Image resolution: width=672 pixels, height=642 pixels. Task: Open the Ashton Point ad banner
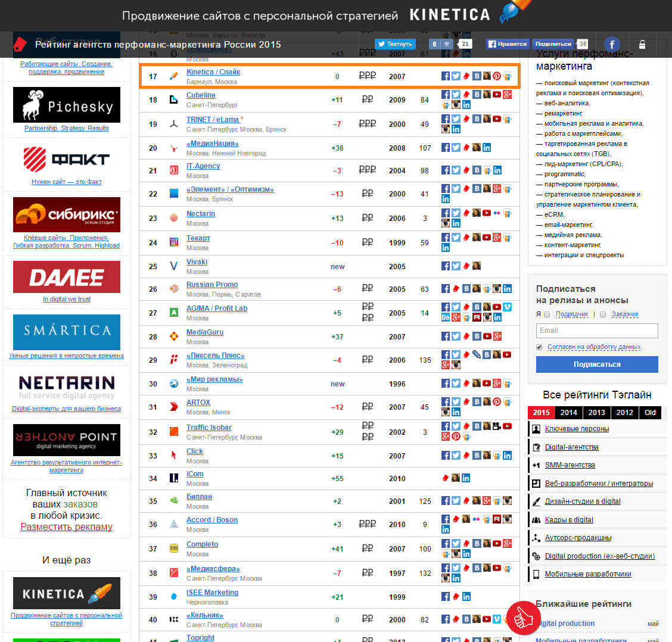[x=67, y=440]
